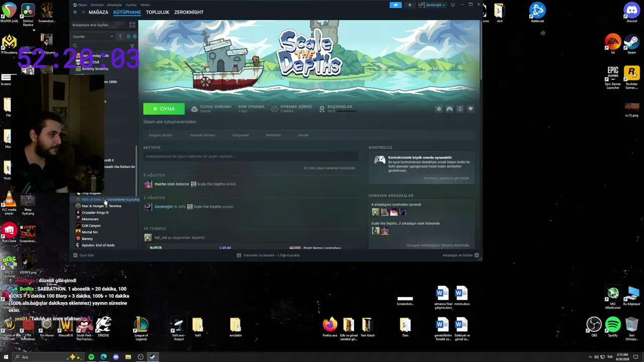This screenshot has width=644, height=362.
Task: Open Steam notifications bell
Action: point(410,5)
